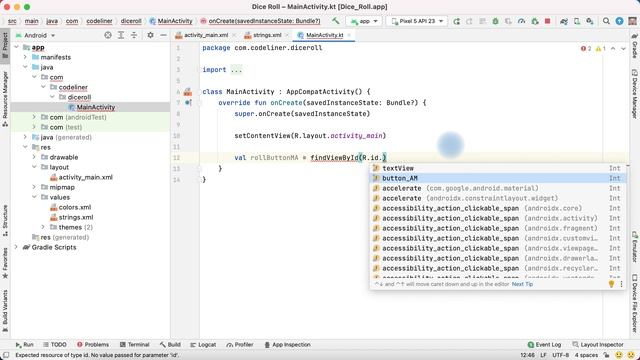Open the Pixel 5 API 23 device dropdown
The image size is (640, 360).
coord(417,21)
